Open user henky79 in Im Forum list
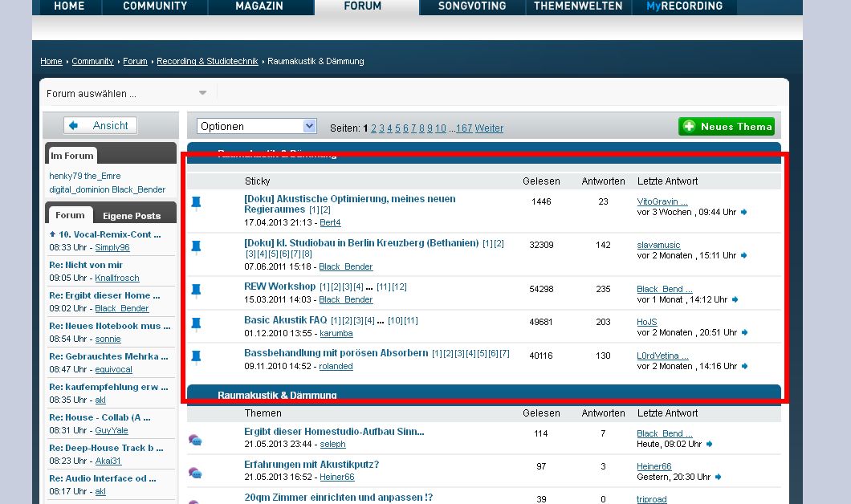This screenshot has height=504, width=851. 66,177
